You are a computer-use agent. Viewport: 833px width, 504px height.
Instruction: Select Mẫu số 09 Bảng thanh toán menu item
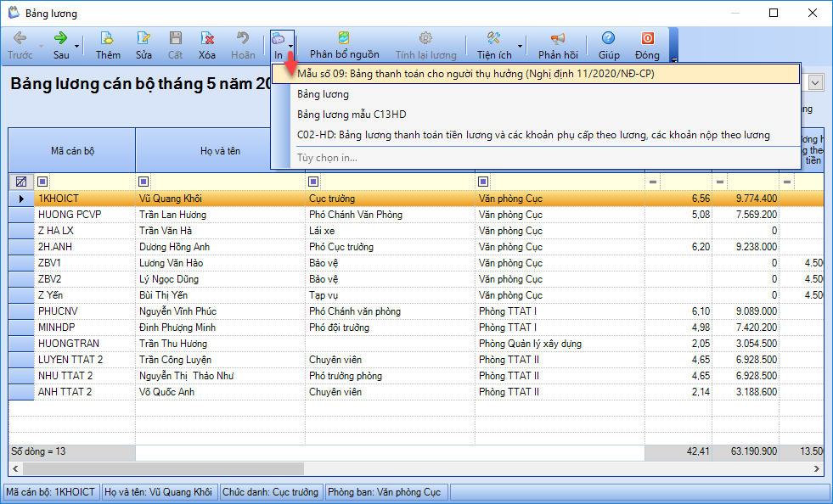pyautogui.click(x=476, y=74)
